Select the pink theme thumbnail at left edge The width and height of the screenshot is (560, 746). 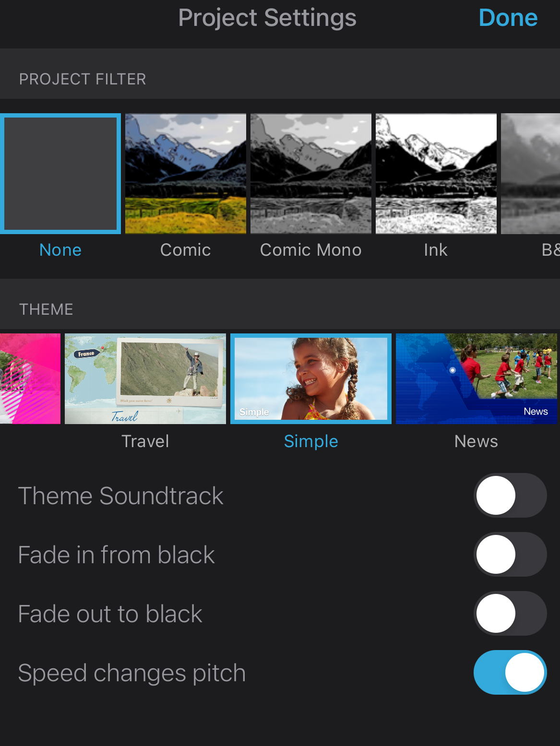coord(30,379)
